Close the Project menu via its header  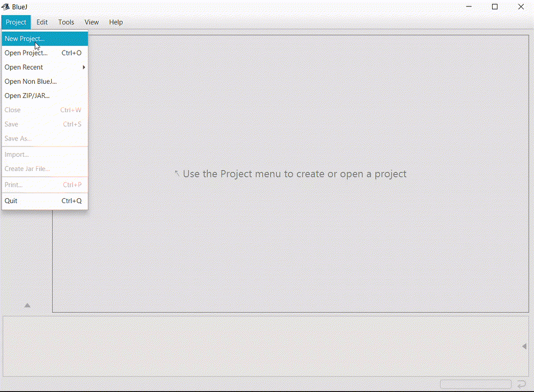tap(16, 22)
